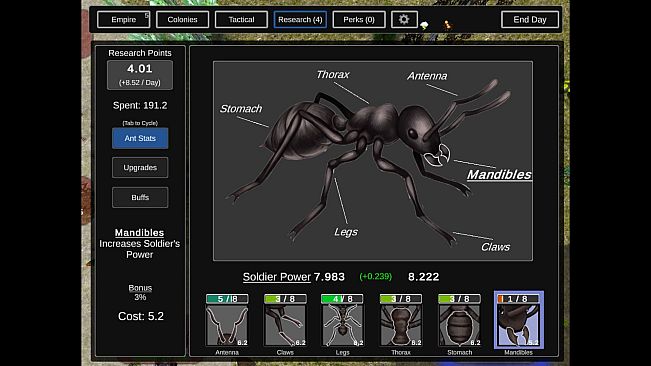Click the Stomach label on ant diagram
Viewport: 651px width, 366px height.
point(241,109)
